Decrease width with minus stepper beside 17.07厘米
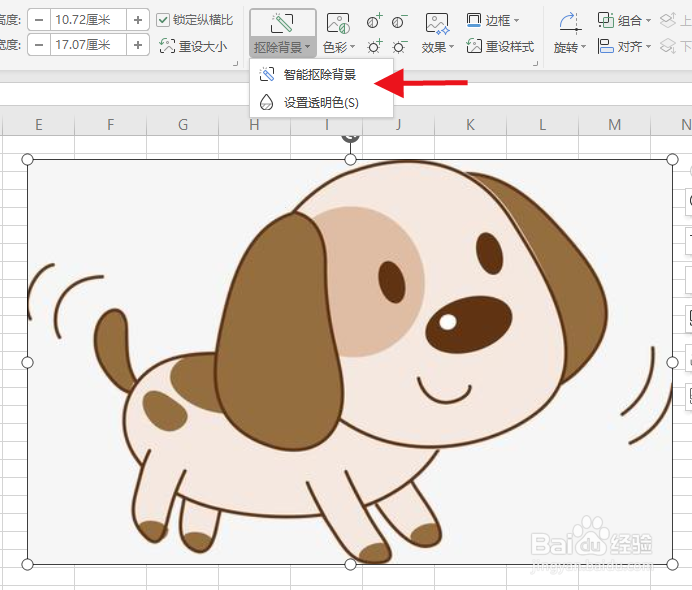 [x=39, y=45]
